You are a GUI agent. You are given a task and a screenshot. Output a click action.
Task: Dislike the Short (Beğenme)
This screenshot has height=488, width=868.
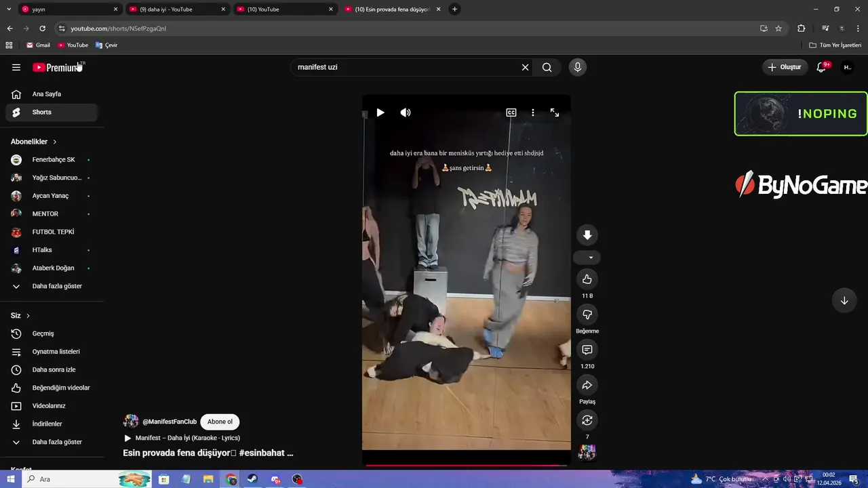[587, 314]
